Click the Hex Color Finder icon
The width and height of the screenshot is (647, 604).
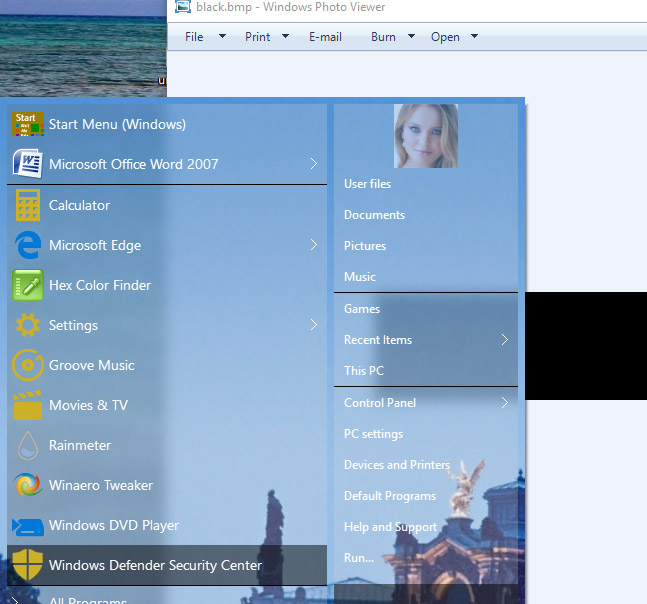(27, 285)
